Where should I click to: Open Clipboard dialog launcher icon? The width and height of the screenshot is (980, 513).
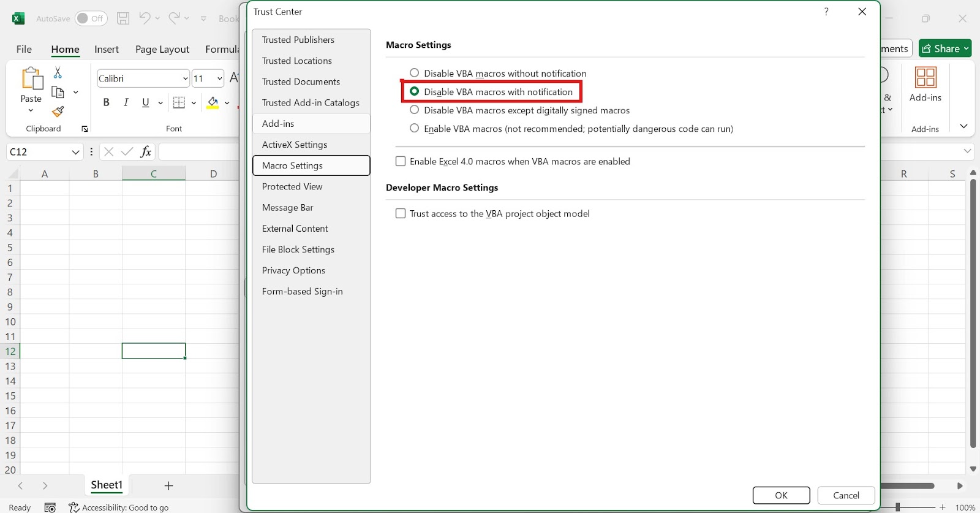[x=85, y=129]
